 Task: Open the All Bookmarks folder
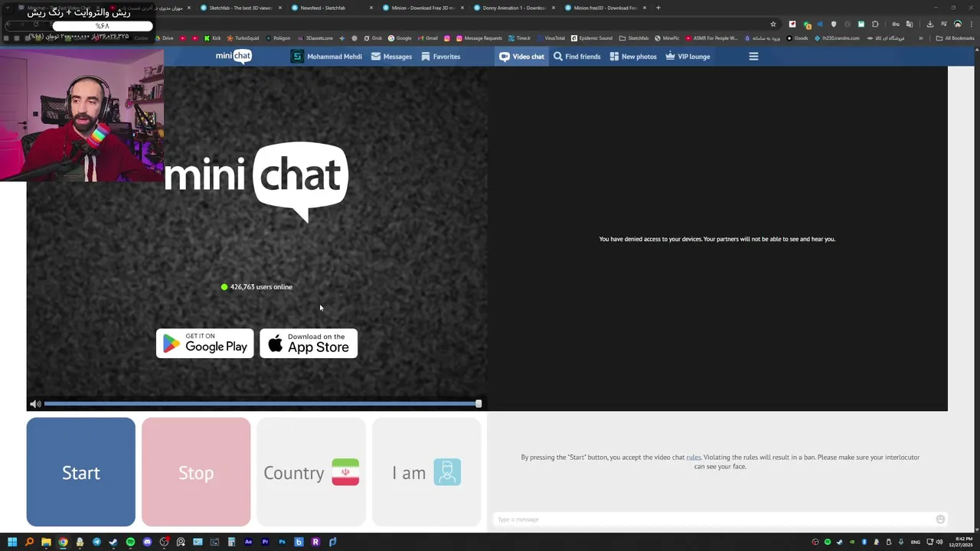tap(955, 38)
